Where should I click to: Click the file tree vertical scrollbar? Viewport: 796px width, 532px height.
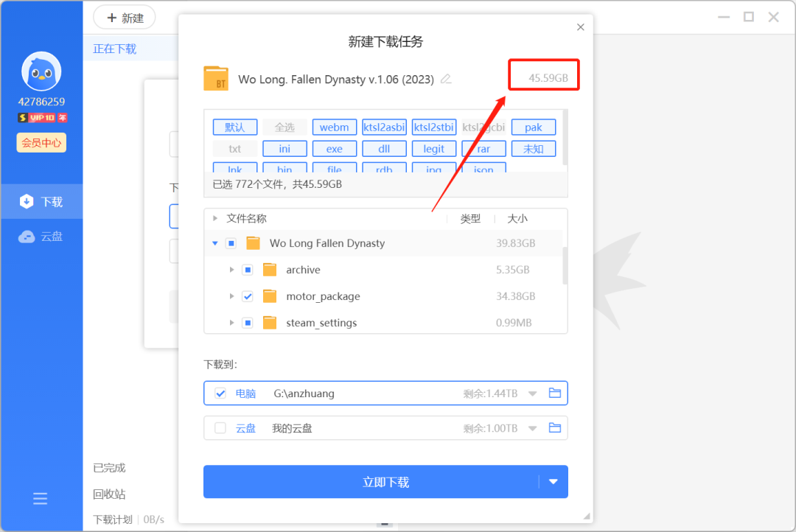point(565,265)
